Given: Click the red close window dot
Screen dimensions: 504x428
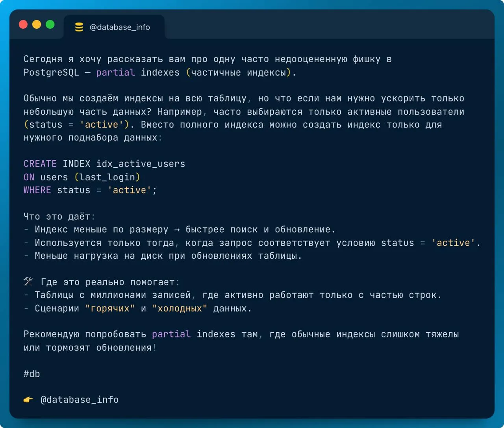Looking at the screenshot, I should coord(23,24).
